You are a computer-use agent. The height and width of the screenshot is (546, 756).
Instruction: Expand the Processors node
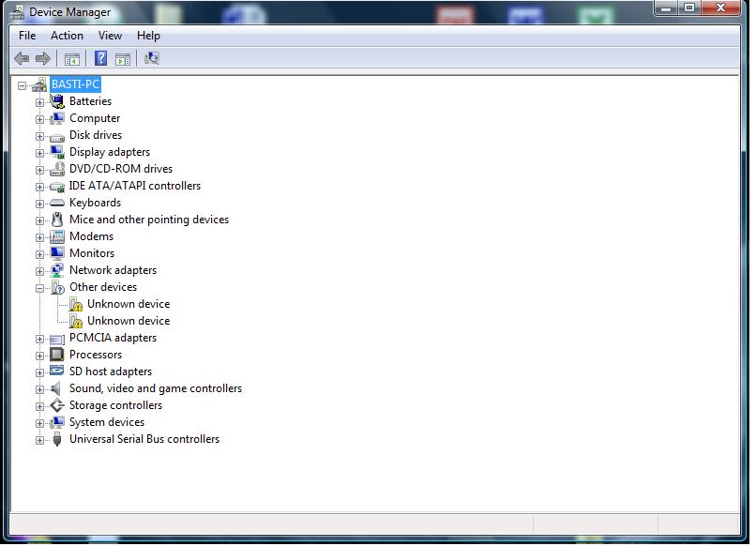pyautogui.click(x=39, y=356)
